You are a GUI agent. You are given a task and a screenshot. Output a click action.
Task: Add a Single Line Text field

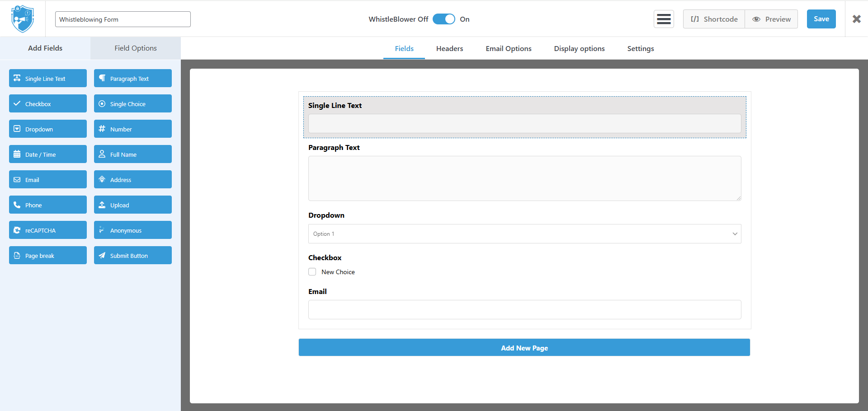[x=48, y=78]
